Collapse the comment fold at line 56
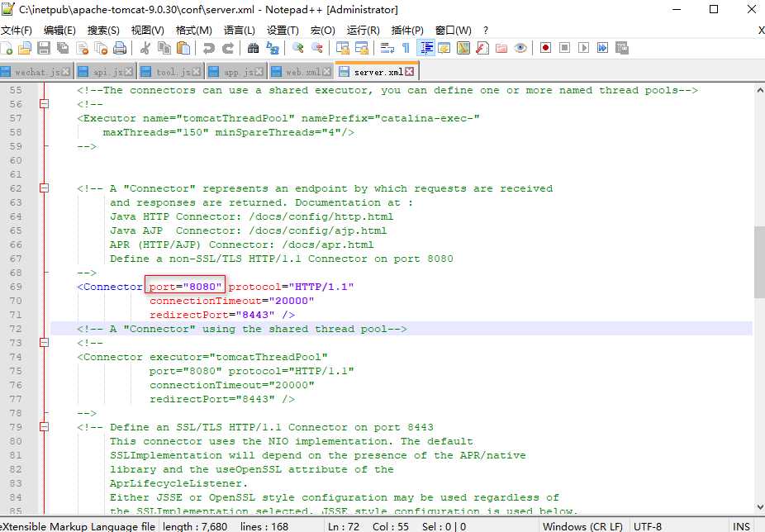The image size is (765, 532). (45, 104)
